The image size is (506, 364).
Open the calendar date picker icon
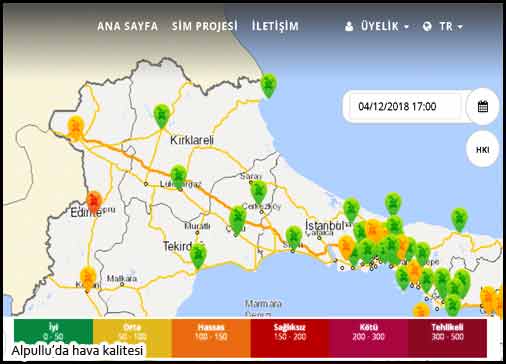coord(483,107)
